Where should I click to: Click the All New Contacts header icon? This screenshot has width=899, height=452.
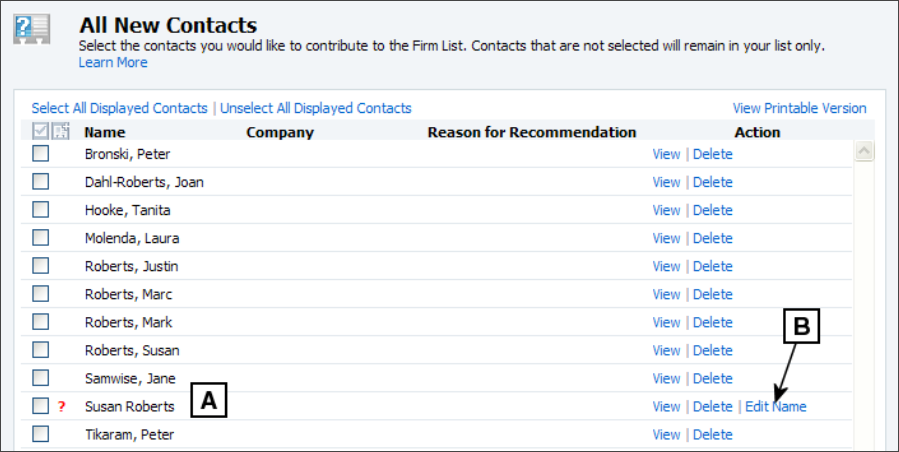[32, 29]
